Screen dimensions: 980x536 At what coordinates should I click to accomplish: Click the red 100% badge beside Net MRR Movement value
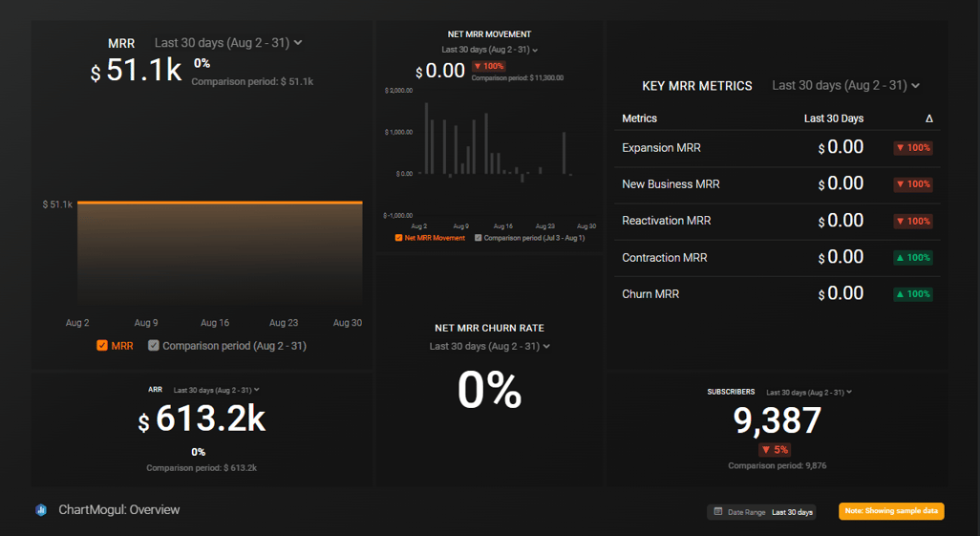click(x=488, y=67)
